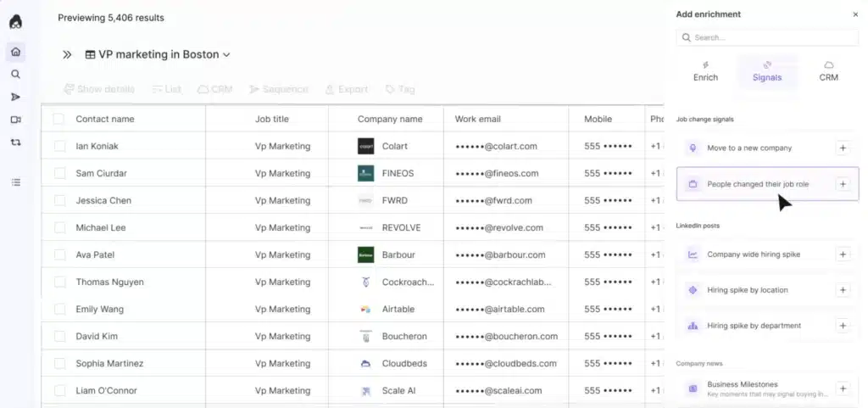Click the ••••••@scaleai.com email cell
The image size is (868, 408).
click(x=498, y=390)
